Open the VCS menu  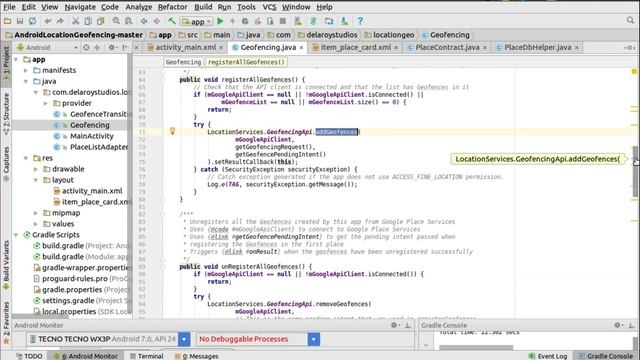(269, 7)
